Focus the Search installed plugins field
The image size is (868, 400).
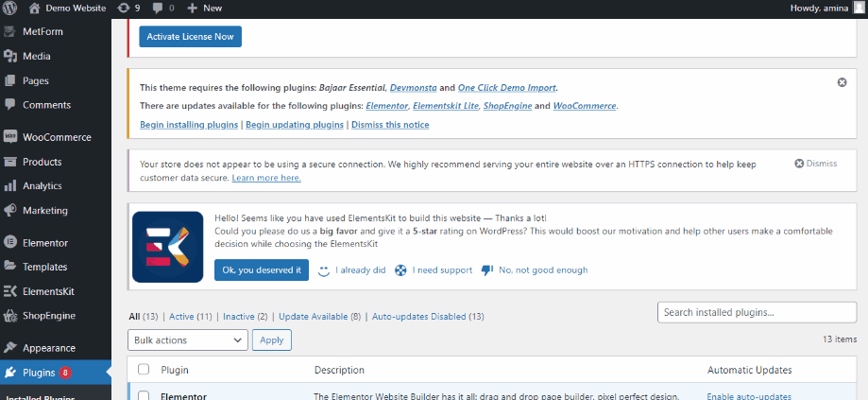(x=757, y=312)
